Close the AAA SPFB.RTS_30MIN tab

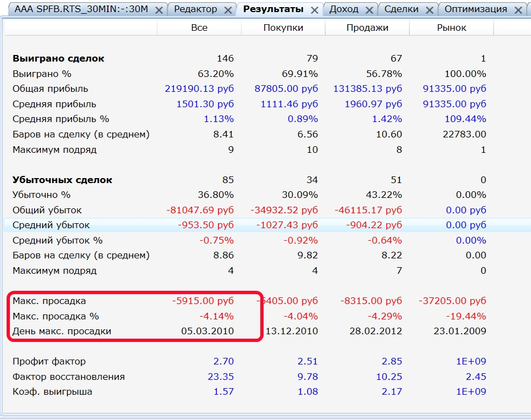click(x=159, y=10)
